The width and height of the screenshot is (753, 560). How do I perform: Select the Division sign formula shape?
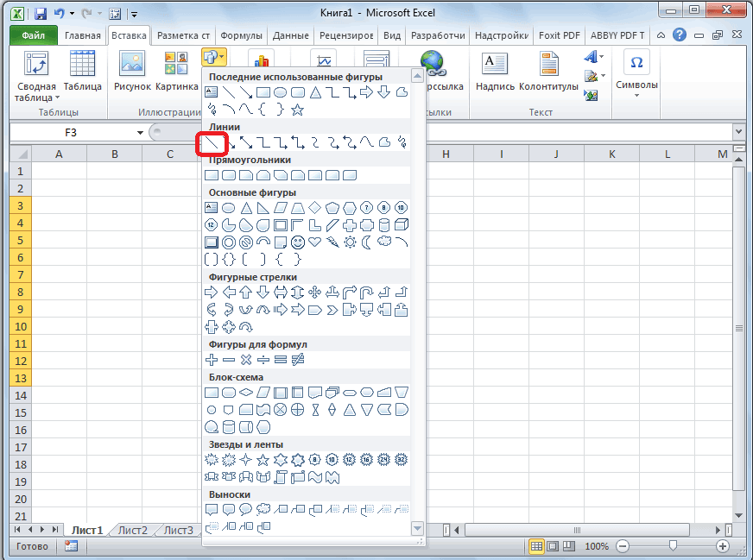[x=263, y=359]
